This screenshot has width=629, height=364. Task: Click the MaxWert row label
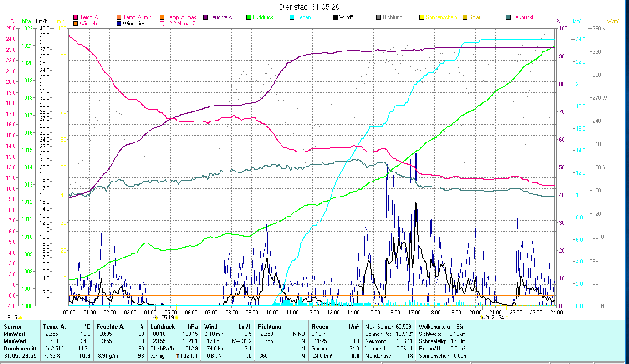pos(16,341)
